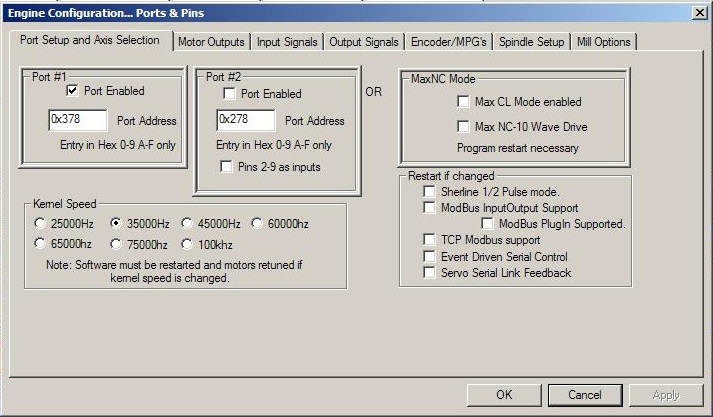Viewport: 713px width, 417px height.
Task: Enable Max CL Mode checkbox
Action: (x=463, y=102)
